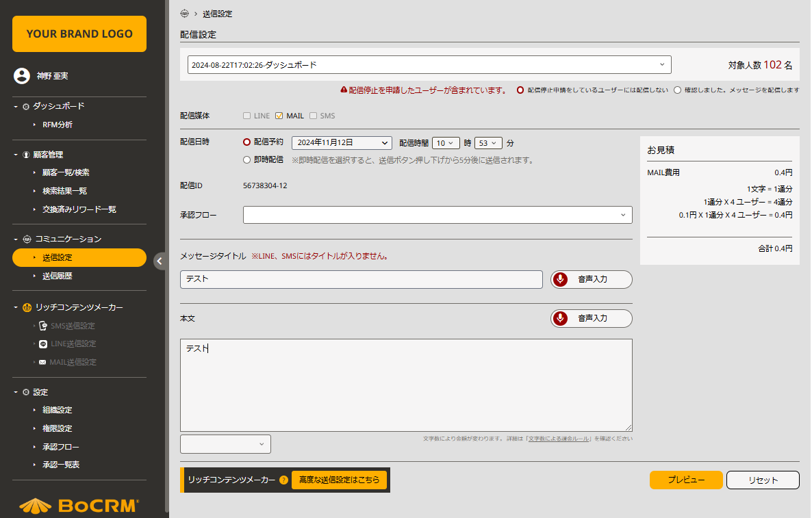Click the help question mark icon
The image size is (812, 518).
(x=283, y=480)
